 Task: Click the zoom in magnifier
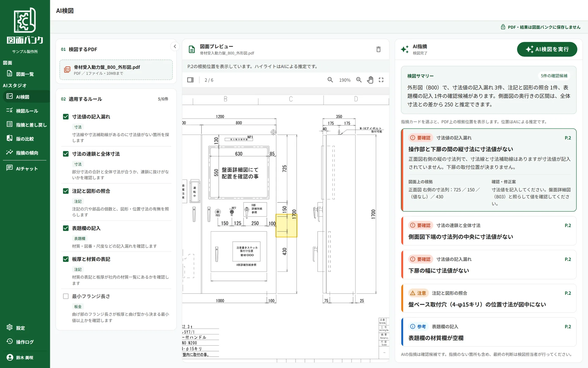[359, 80]
